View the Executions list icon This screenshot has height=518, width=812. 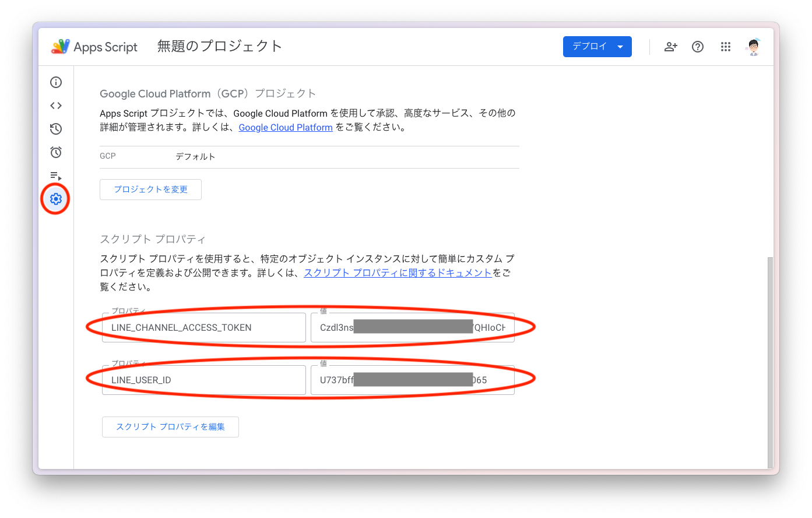(x=55, y=176)
